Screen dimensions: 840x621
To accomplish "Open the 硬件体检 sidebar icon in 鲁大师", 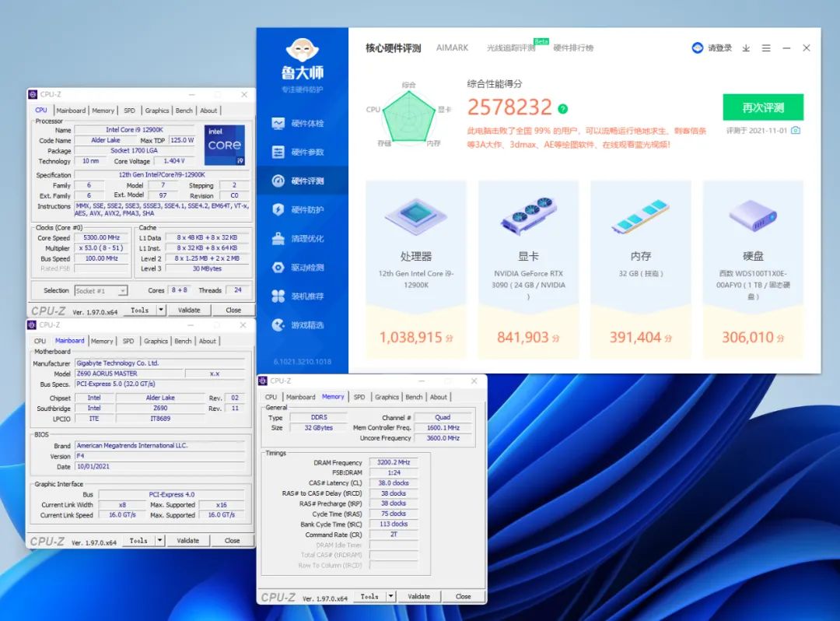I will pos(278,123).
